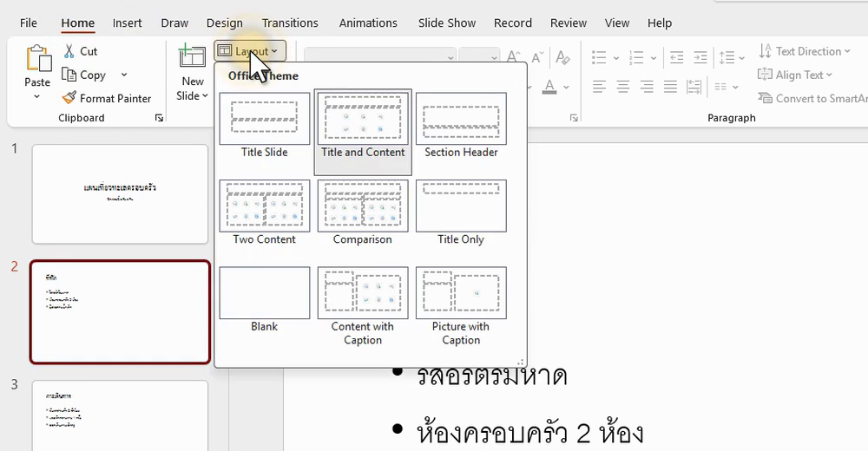Align text to the left
868x451 pixels.
[599, 87]
